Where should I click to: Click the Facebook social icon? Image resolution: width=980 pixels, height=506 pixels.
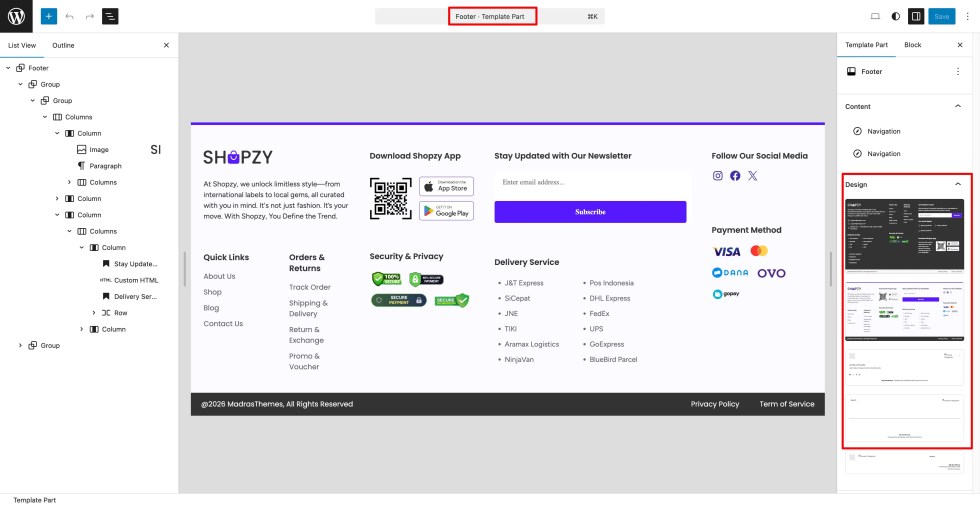click(x=735, y=176)
